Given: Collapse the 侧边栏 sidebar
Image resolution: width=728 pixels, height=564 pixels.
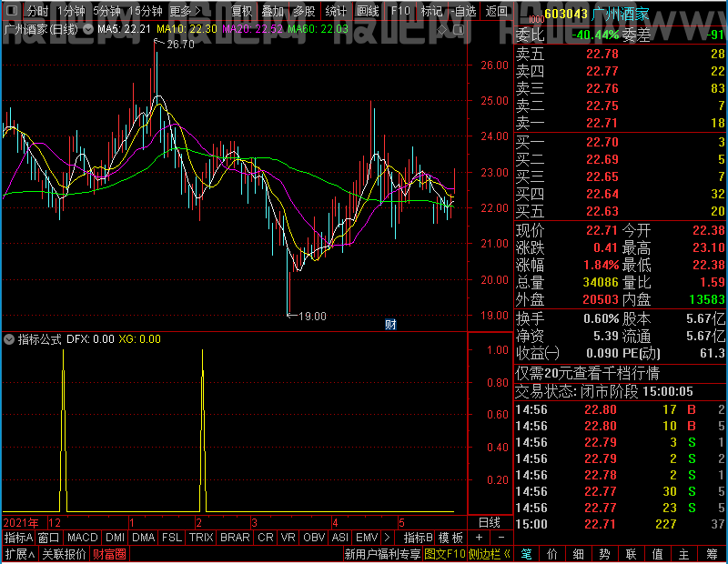Looking at the screenshot, I should (x=489, y=554).
